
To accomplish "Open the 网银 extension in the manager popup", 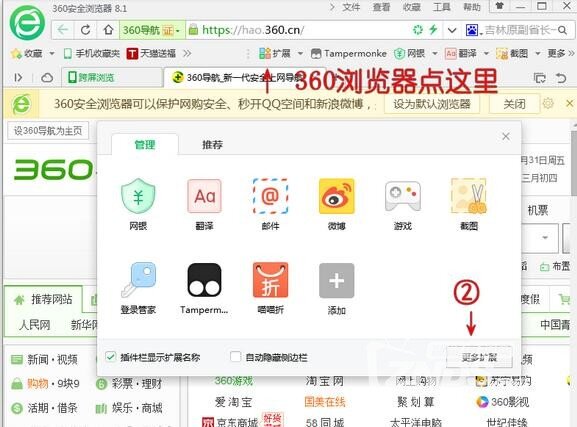I will coord(138,196).
